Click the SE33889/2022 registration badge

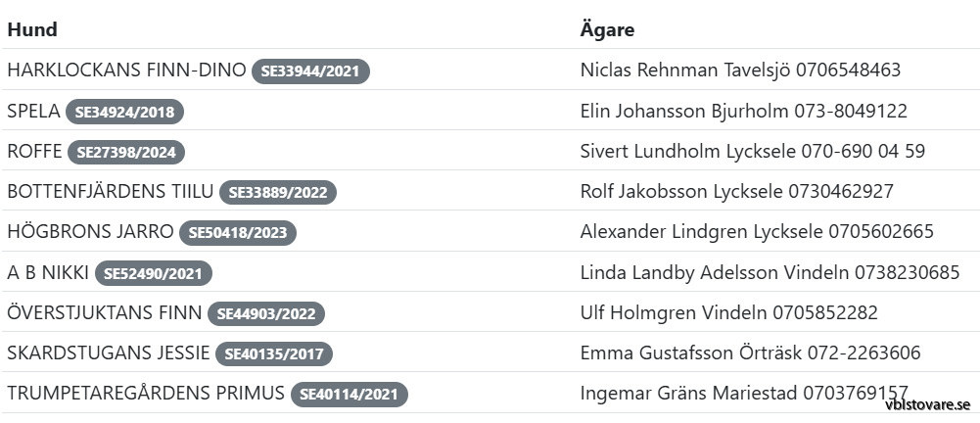pos(278,193)
